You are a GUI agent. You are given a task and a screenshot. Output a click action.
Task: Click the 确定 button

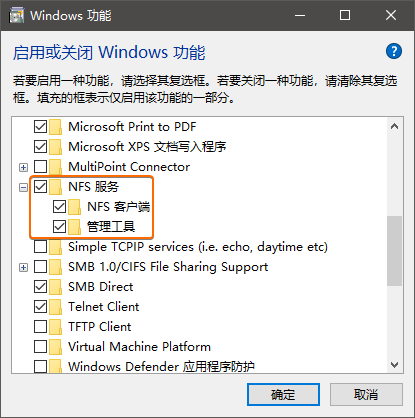(283, 395)
